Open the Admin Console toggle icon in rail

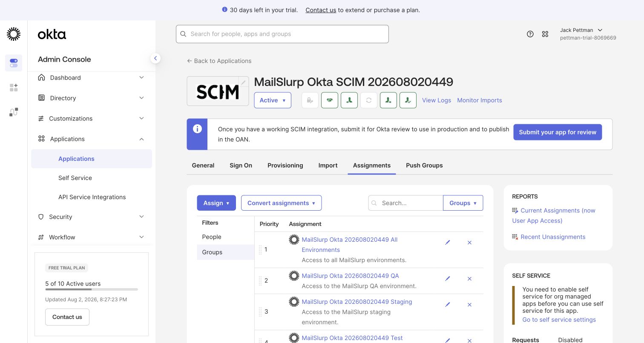14,63
